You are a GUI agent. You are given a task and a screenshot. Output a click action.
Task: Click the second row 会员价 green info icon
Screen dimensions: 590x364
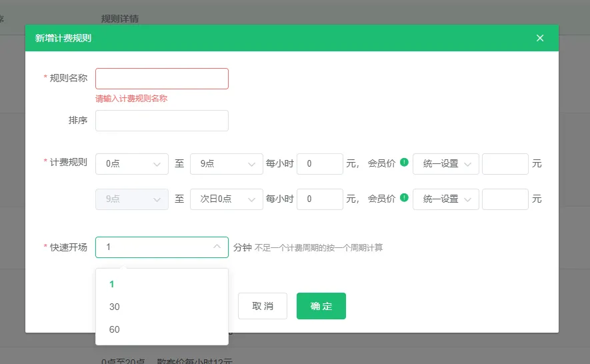[x=404, y=198]
